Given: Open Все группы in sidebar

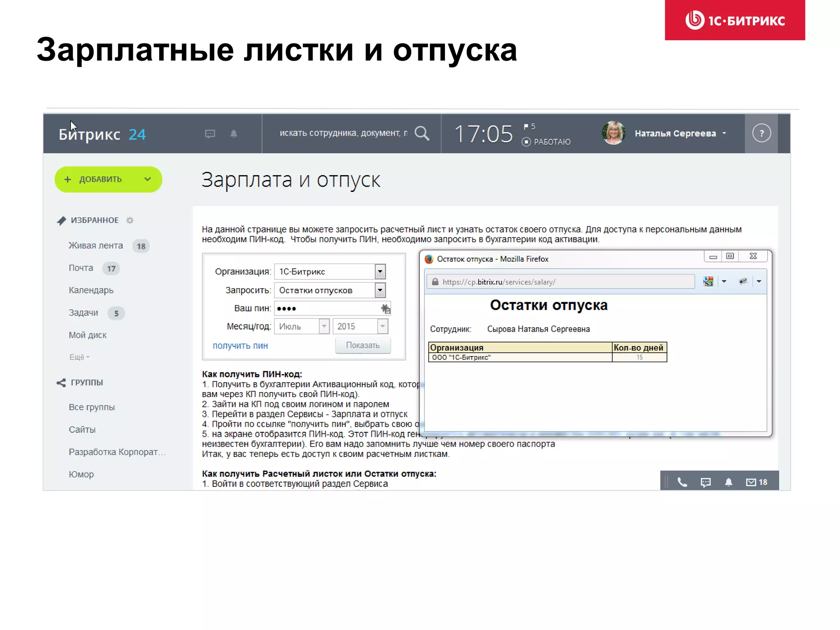Looking at the screenshot, I should (91, 407).
